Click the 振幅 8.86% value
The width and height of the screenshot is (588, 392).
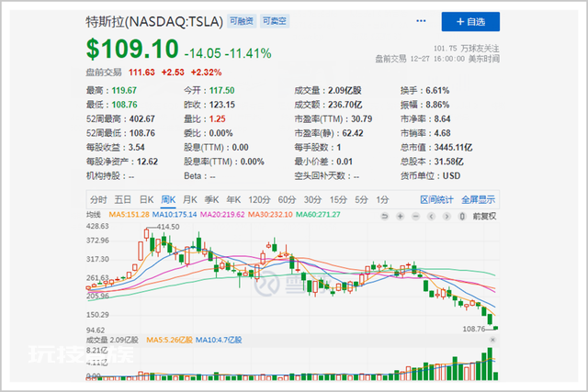[x=437, y=105]
